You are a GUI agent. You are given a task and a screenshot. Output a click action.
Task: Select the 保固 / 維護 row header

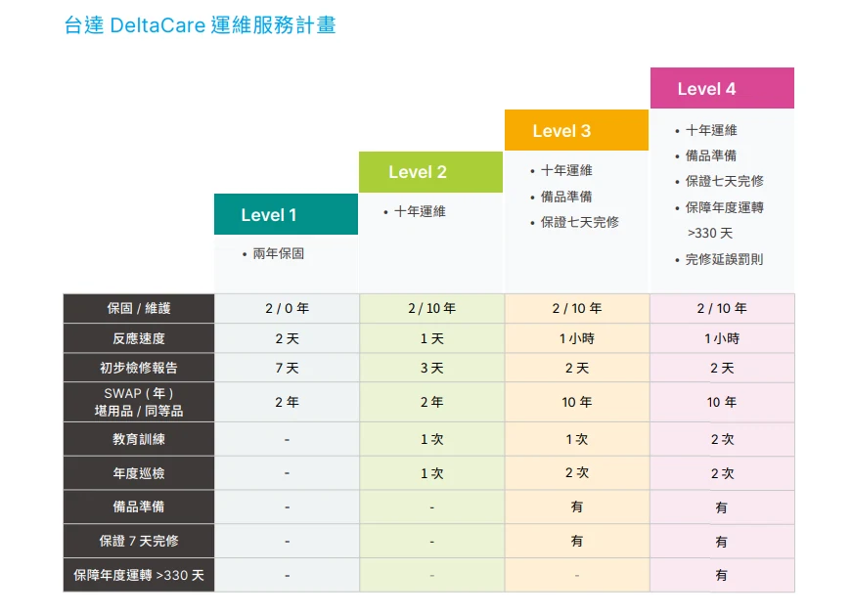(x=139, y=309)
